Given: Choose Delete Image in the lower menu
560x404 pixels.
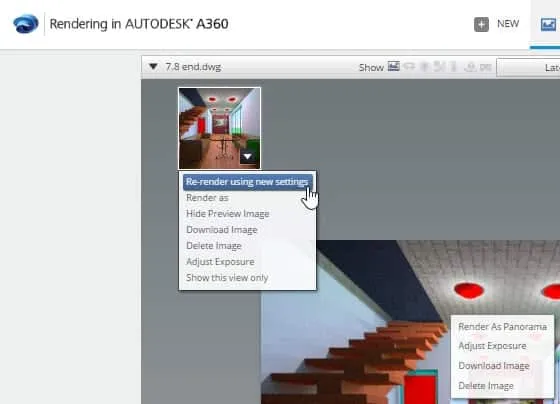Looking at the screenshot, I should click(486, 386).
